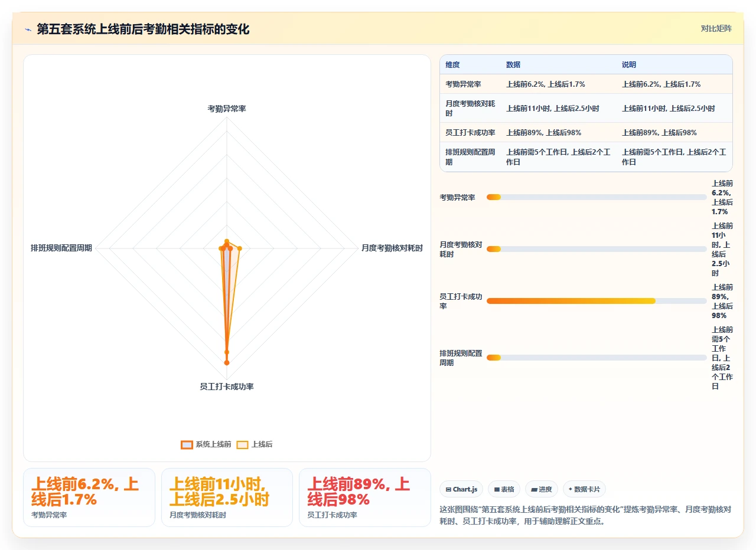Click the radar axis label 员工打卡成功率
This screenshot has height=550, width=756.
[227, 387]
